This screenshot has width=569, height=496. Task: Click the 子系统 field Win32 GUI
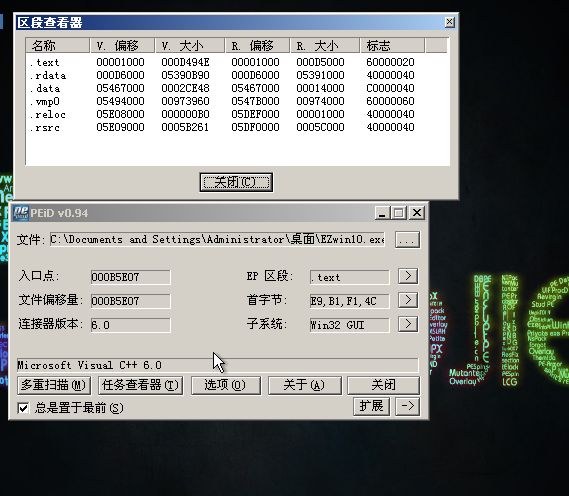pos(349,325)
